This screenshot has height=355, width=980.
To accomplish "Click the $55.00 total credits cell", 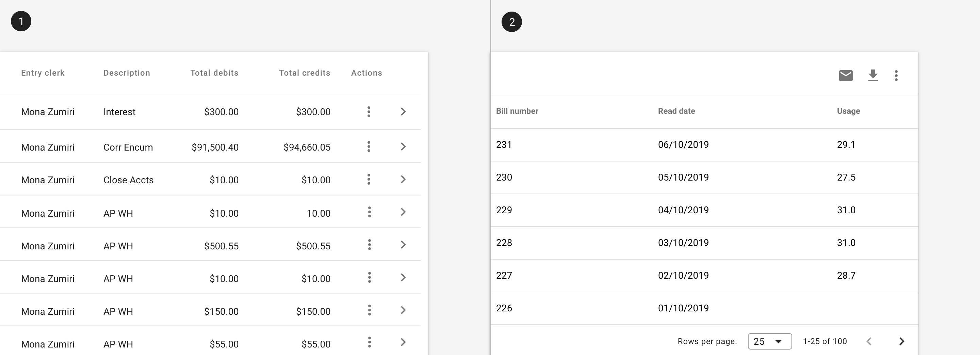I will 316,344.
